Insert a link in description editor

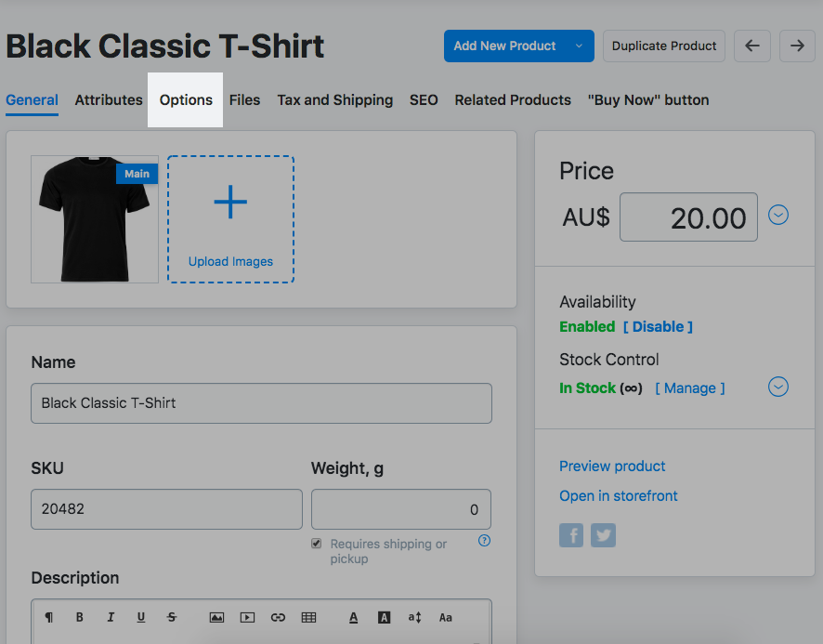coord(278,617)
